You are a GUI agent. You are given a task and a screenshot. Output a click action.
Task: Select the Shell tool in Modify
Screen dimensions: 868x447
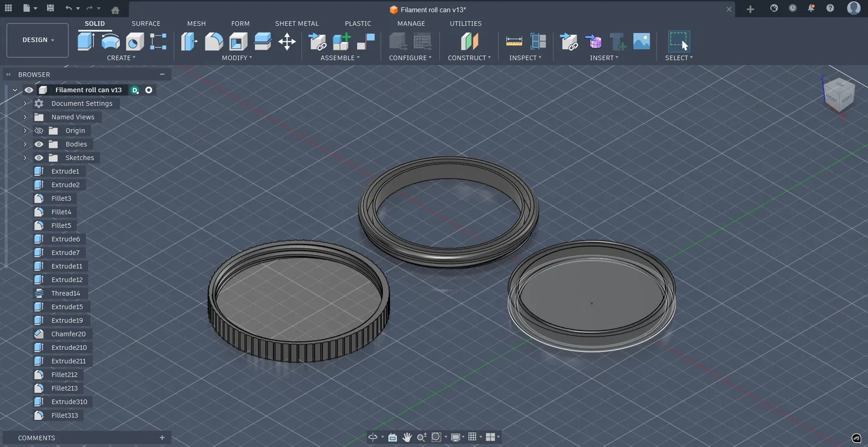pos(238,41)
